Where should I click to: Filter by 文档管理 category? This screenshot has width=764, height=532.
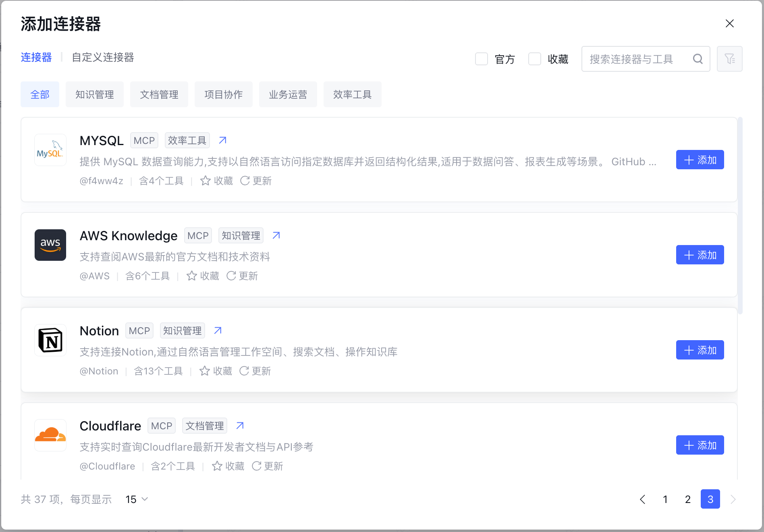(159, 94)
